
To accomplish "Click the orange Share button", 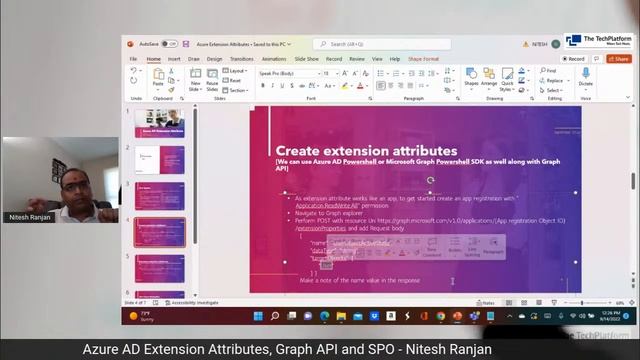I will coord(619,59).
